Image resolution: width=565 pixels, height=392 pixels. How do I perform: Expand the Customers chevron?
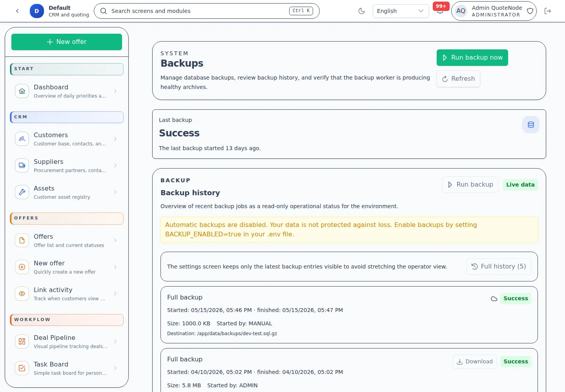(x=115, y=139)
